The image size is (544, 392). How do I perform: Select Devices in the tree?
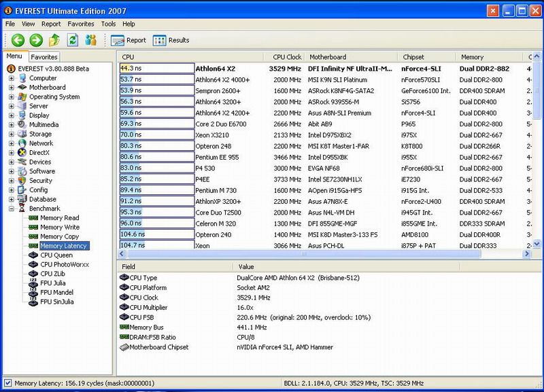pyautogui.click(x=40, y=162)
